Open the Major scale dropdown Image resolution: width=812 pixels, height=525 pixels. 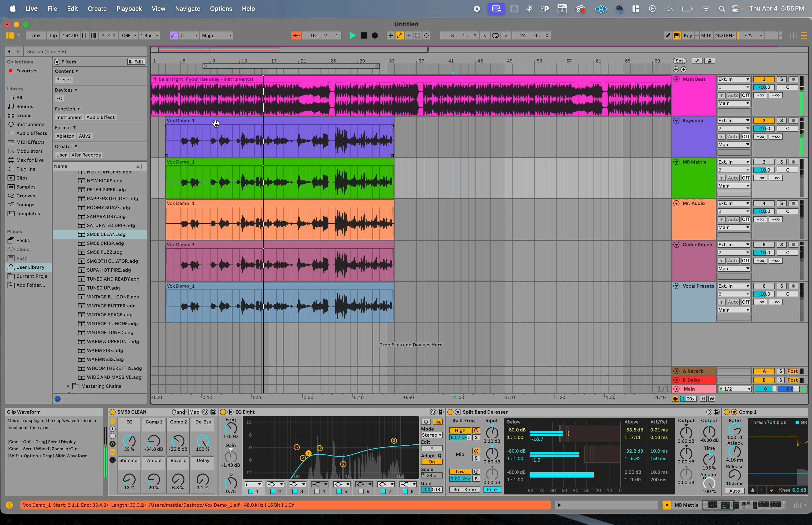pos(217,35)
